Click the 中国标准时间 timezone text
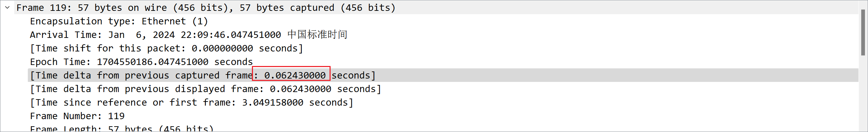This screenshot has height=132, width=868. tap(317, 35)
